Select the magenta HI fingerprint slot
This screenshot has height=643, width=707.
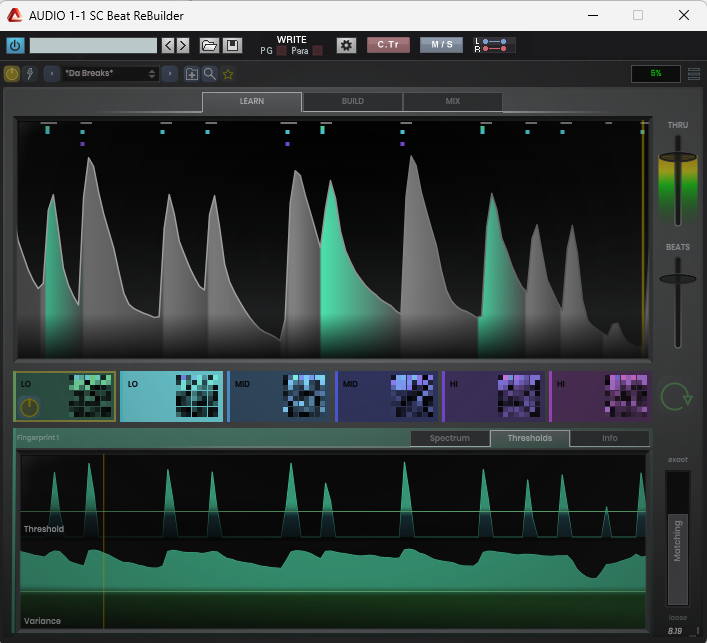tap(600, 397)
